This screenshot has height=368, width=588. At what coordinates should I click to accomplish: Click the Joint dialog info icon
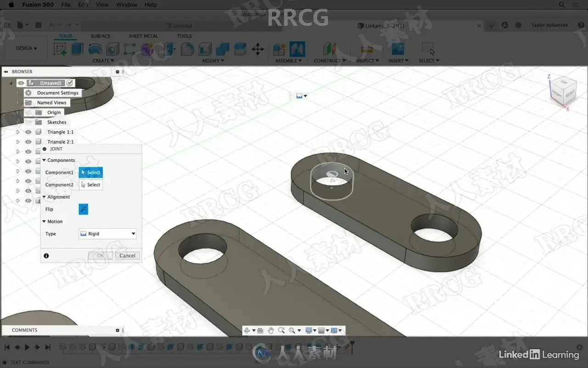point(46,256)
